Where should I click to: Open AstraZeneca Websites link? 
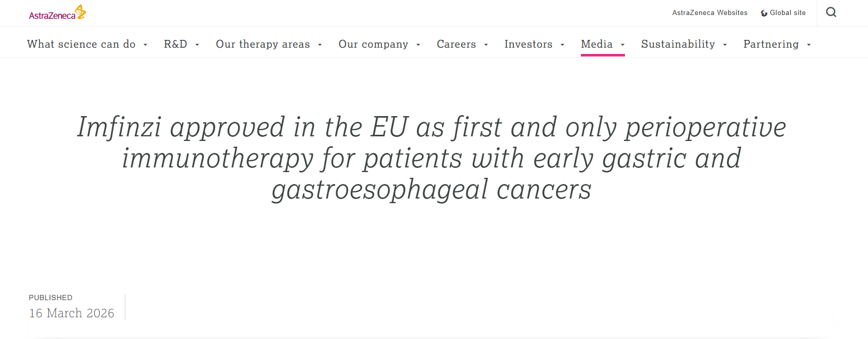pos(709,13)
